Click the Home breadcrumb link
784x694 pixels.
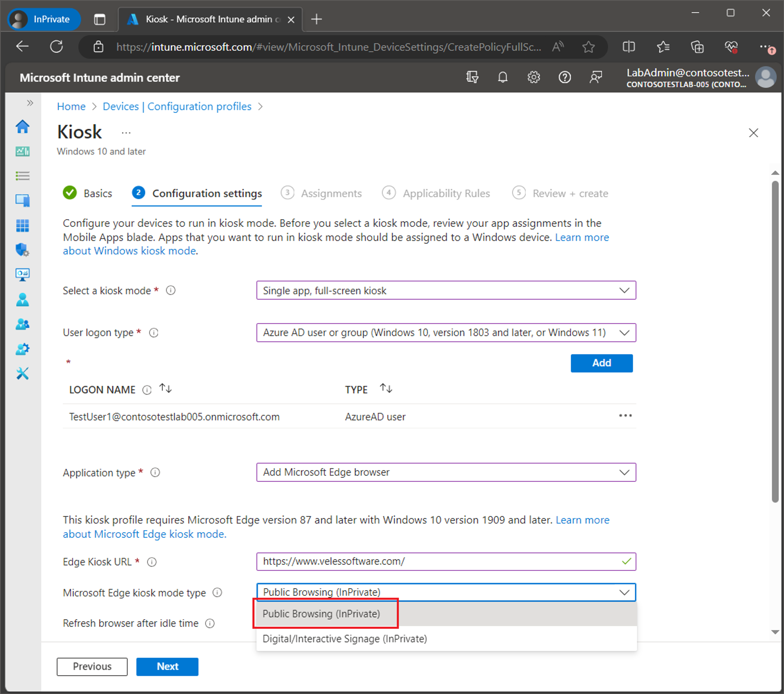[71, 106]
